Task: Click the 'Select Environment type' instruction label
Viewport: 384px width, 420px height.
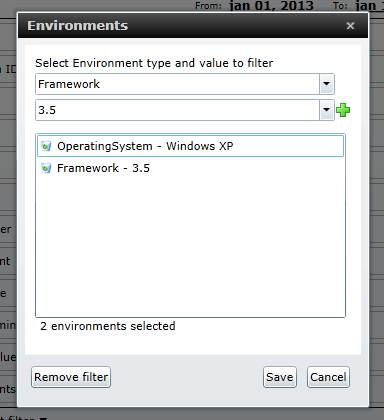Action: tap(154, 63)
